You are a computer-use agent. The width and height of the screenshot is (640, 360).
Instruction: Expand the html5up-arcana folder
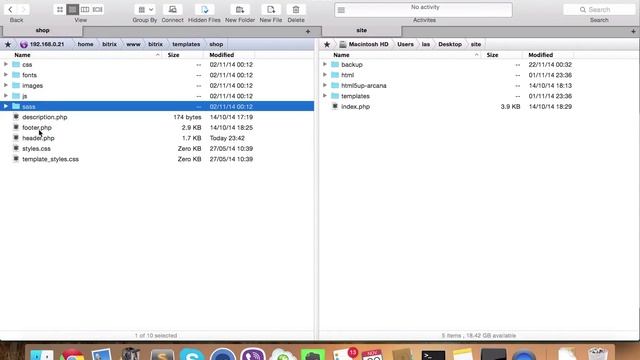[x=325, y=85]
